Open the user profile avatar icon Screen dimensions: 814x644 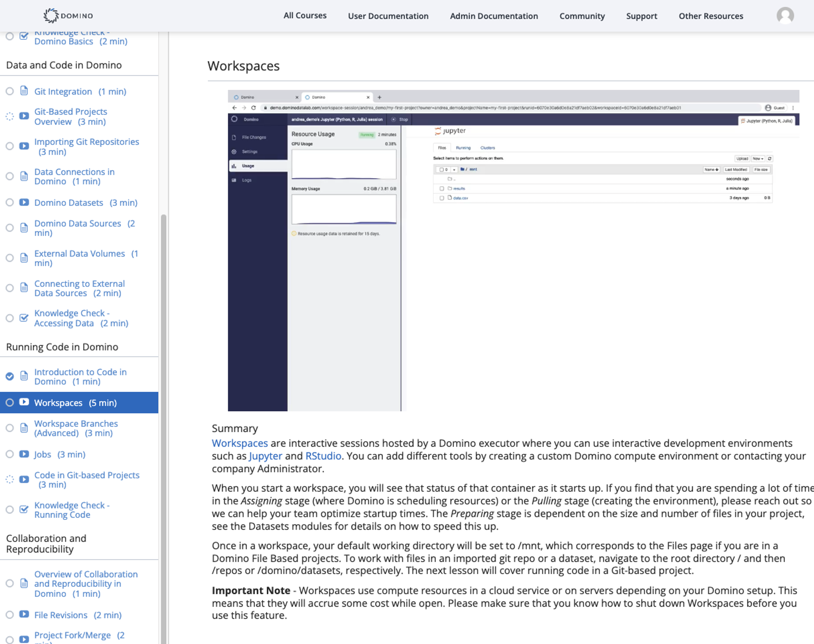785,16
